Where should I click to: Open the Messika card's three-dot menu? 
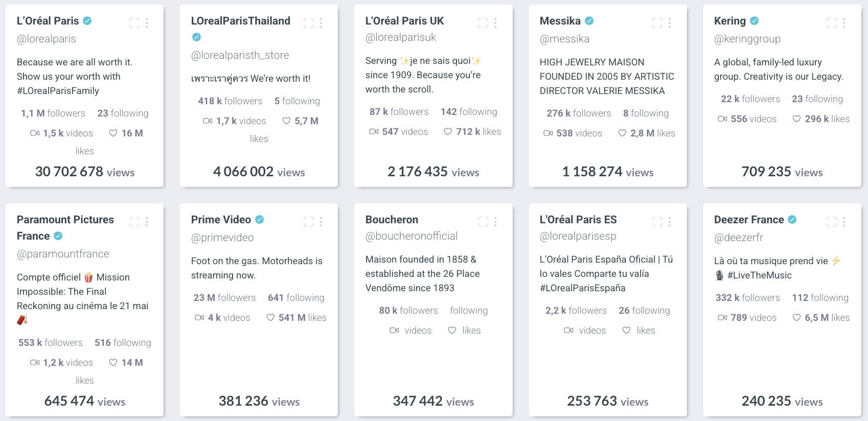click(670, 23)
